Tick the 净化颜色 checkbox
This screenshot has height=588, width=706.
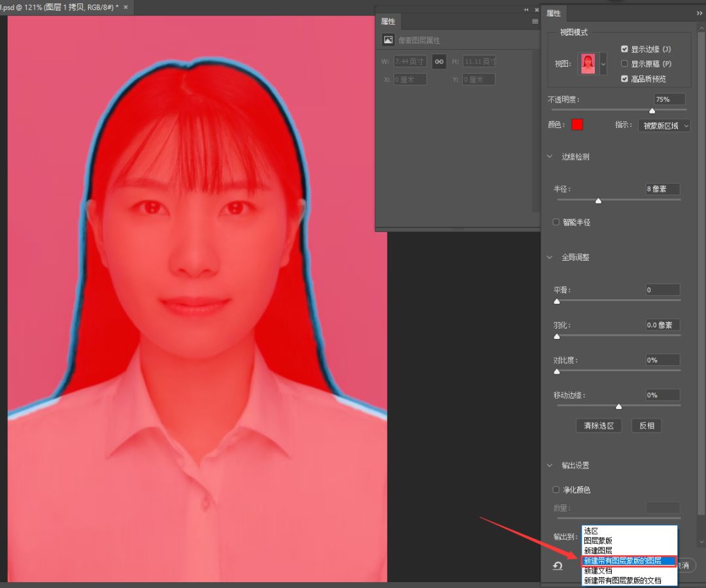point(556,489)
